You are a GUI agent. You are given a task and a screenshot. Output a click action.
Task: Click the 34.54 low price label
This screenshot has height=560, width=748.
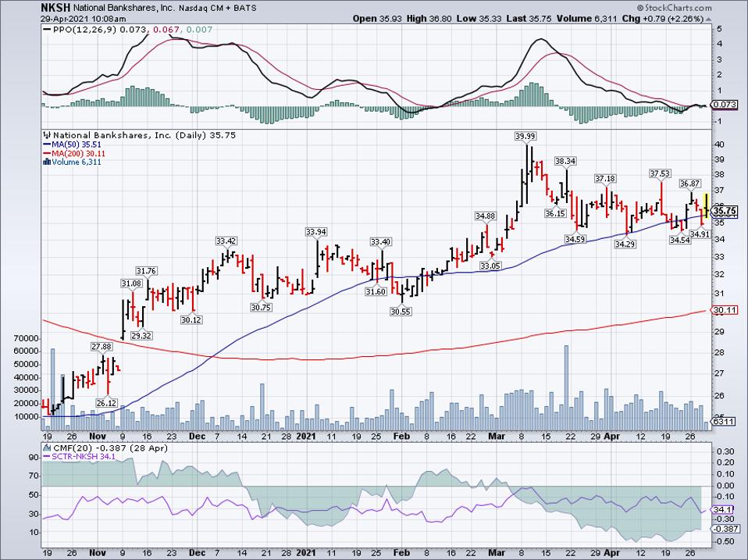tap(680, 240)
